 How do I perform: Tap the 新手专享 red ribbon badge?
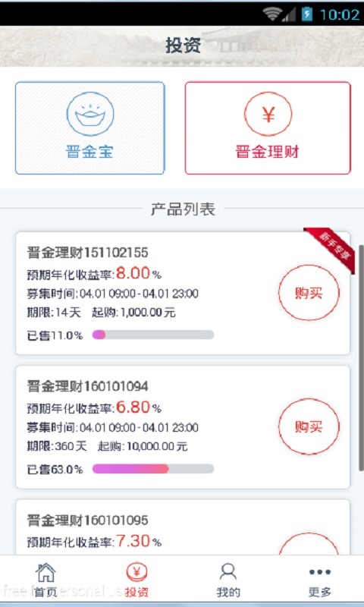330,250
